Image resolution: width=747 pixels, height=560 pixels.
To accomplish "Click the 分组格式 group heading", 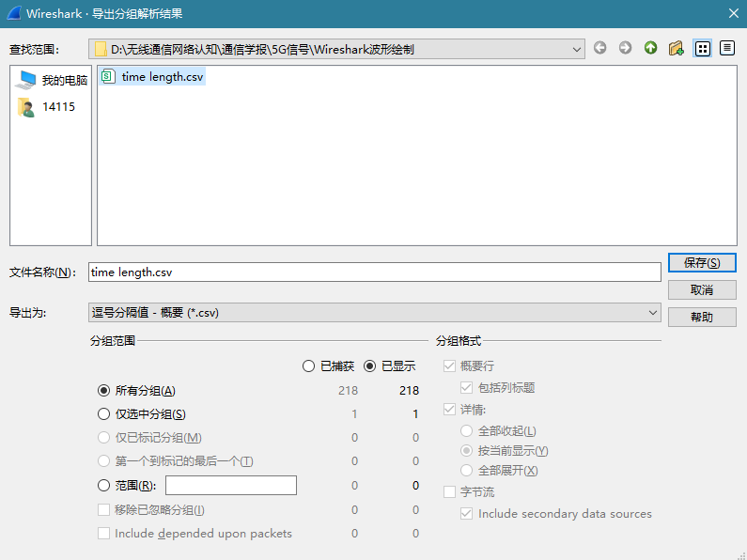I will tap(459, 341).
